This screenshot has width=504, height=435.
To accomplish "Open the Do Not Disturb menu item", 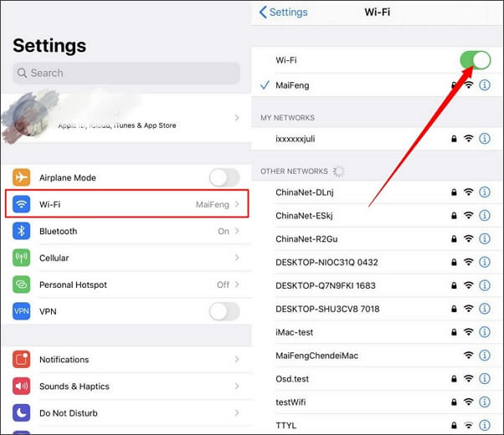I will coord(69,413).
